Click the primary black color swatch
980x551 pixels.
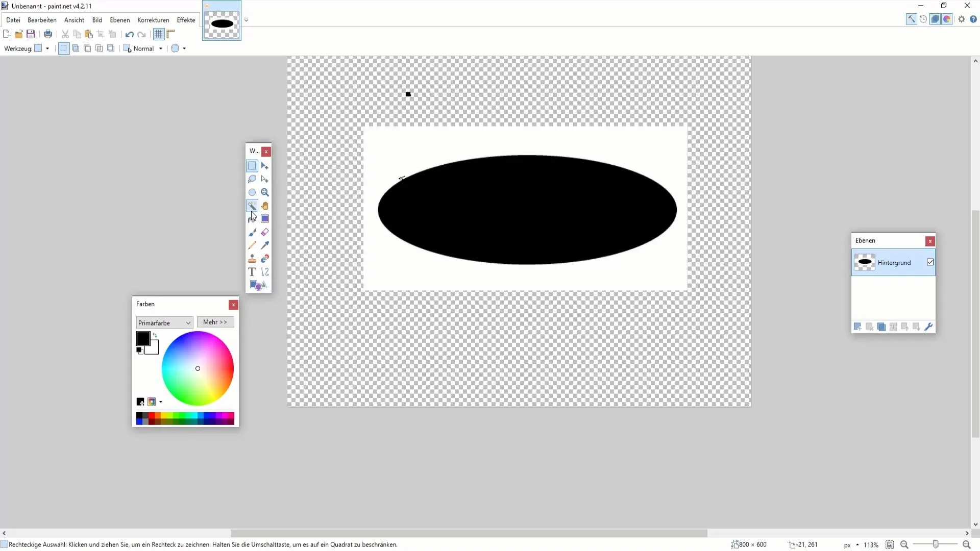[x=143, y=338]
